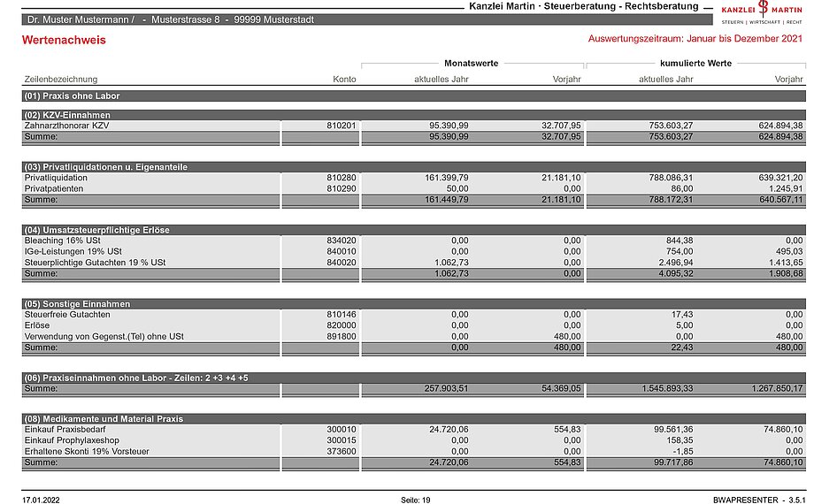Select section header (01) Praxis ohne Labor
Viewport: 814px width, 504px height.
(x=414, y=96)
